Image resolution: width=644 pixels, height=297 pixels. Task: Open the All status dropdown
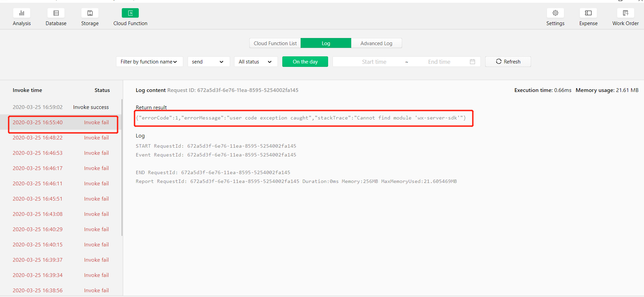click(256, 61)
